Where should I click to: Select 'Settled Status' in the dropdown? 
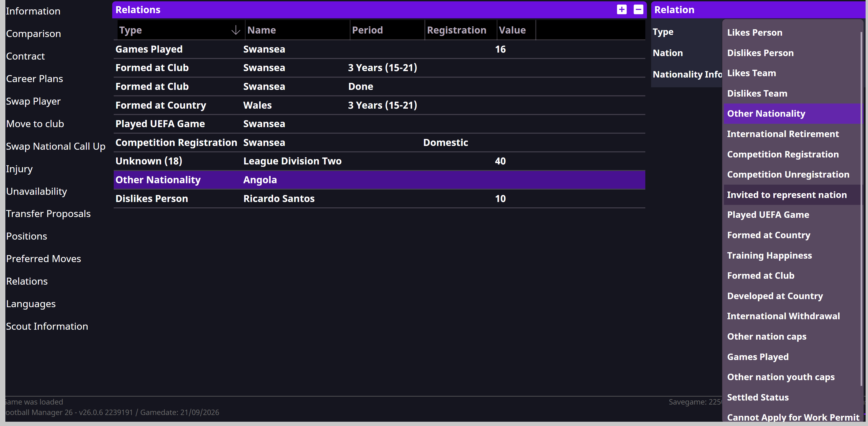758,397
